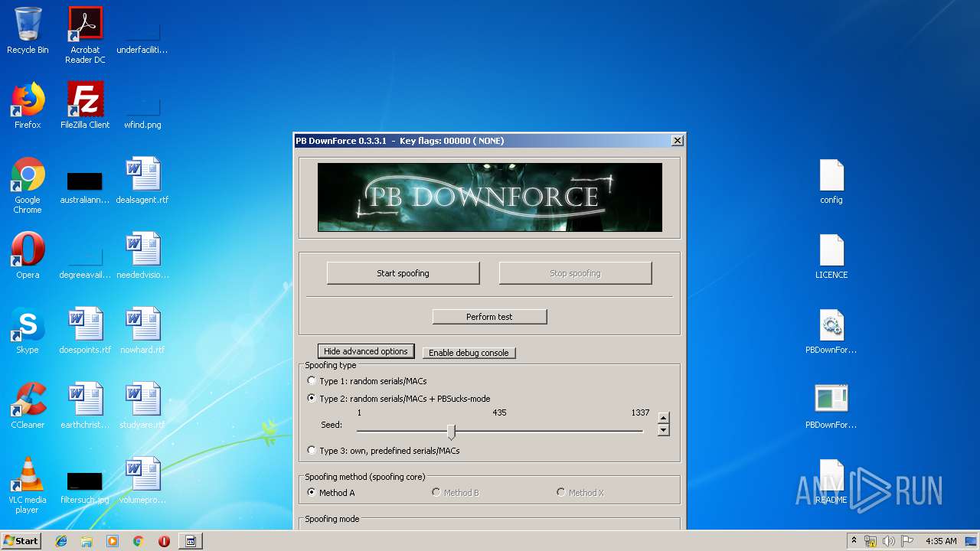Open the network tray icon
Screen dimensions: 980x551
[x=871, y=541]
